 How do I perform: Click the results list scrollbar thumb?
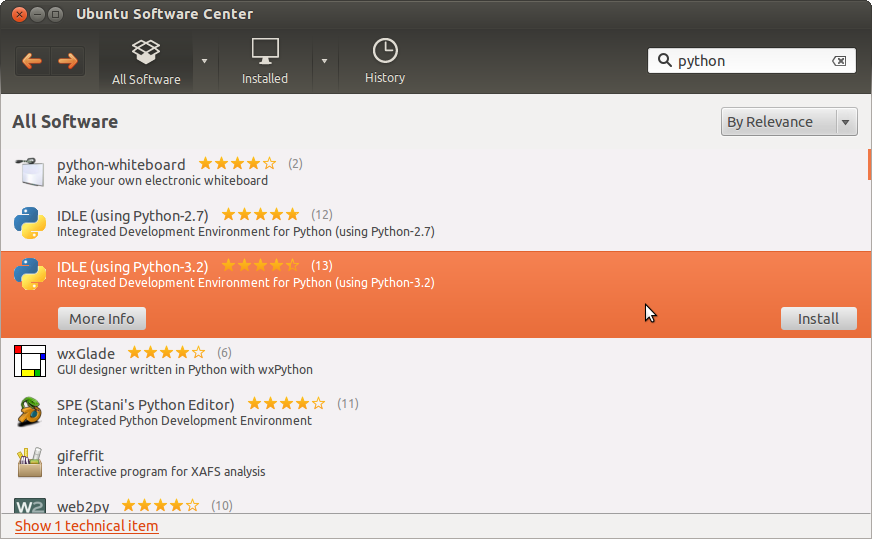(x=869, y=165)
